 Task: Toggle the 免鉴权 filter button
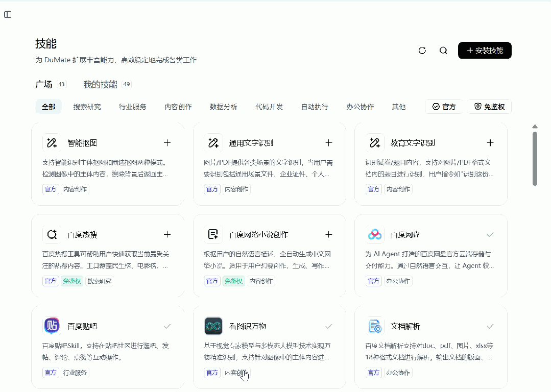point(490,107)
